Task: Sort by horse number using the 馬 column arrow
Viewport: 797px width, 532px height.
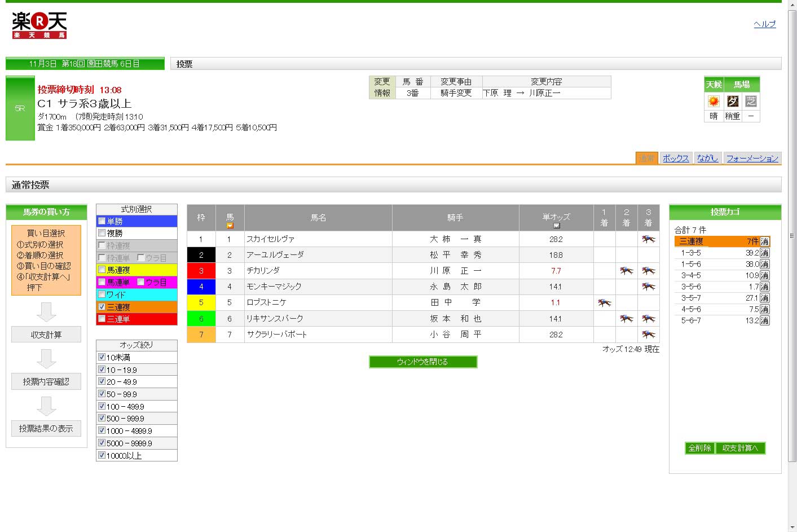Action: [x=230, y=226]
